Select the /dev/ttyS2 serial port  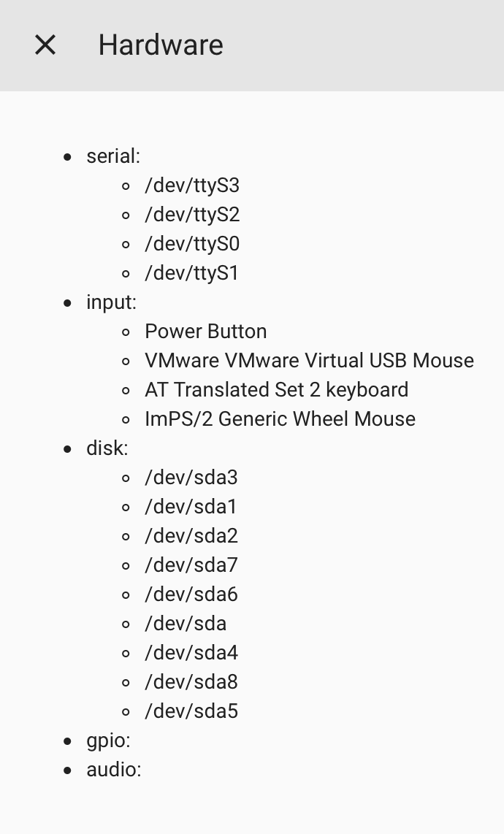tap(191, 214)
